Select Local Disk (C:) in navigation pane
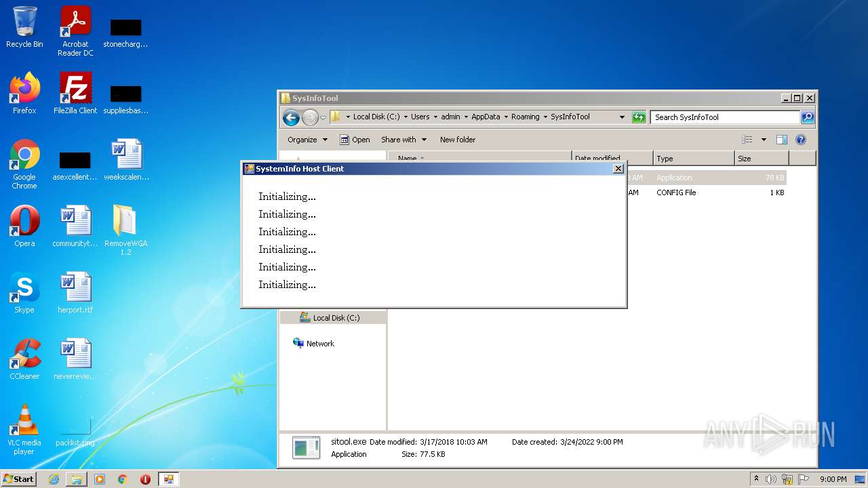Screen dimensions: 868x488 pos(333,318)
